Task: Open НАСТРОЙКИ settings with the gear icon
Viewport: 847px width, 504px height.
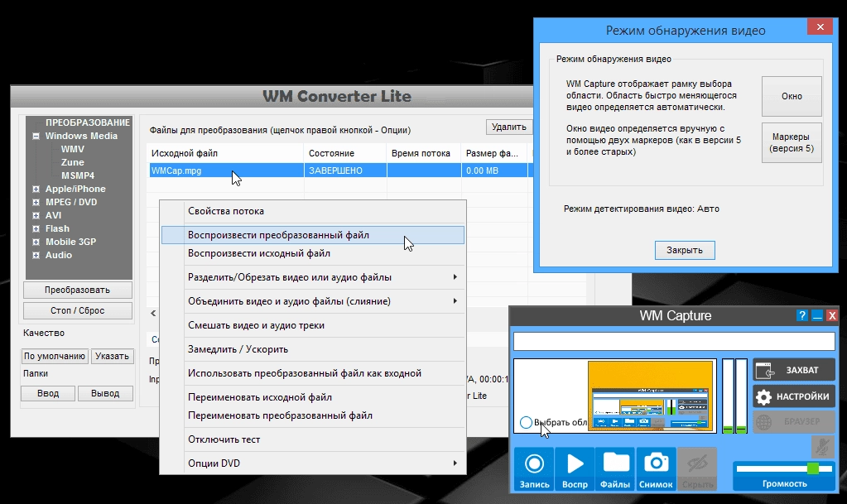Action: 793,396
